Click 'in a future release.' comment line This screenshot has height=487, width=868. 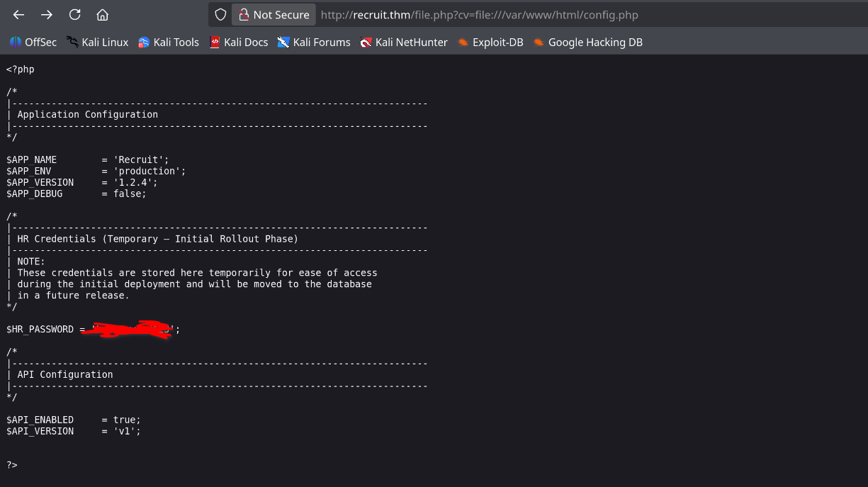pos(74,296)
